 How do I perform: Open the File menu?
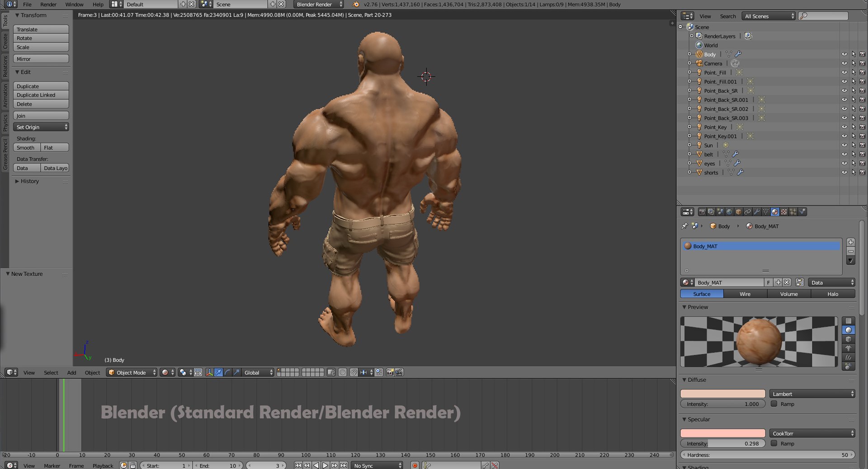point(27,5)
